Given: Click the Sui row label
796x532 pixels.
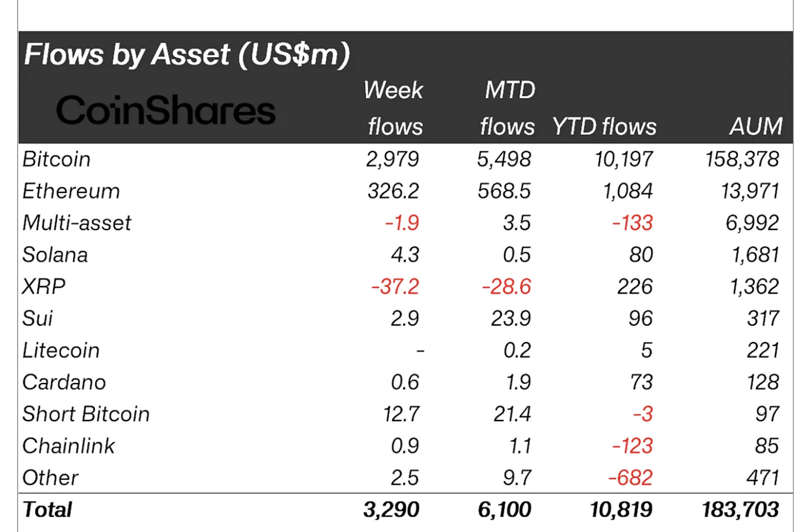Looking at the screenshot, I should (x=38, y=319).
